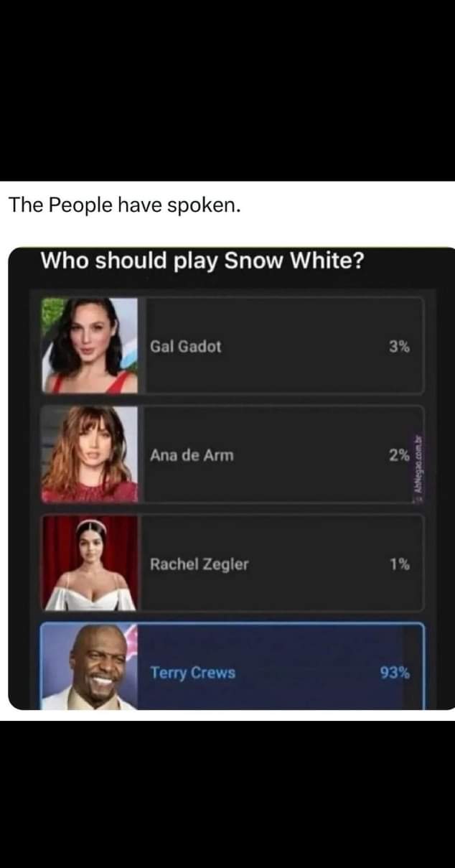455x868 pixels.
Task: Click the black area above the post caption
Action: 227,90
